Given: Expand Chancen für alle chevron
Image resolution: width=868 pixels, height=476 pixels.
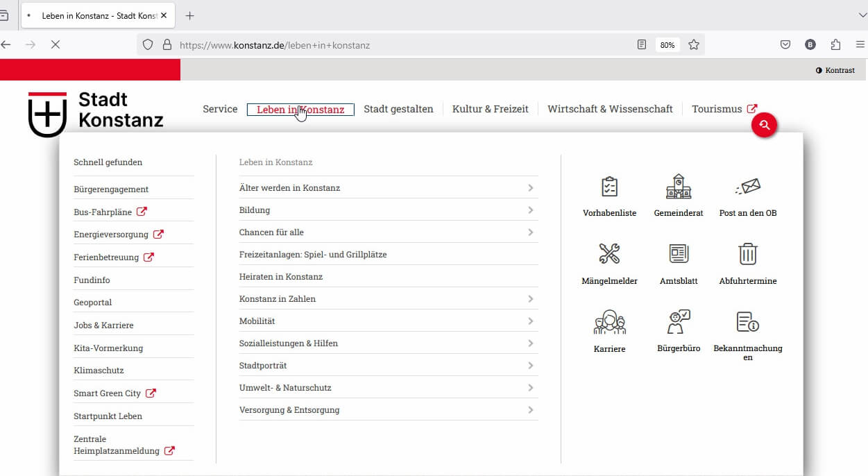Looking at the screenshot, I should point(530,232).
